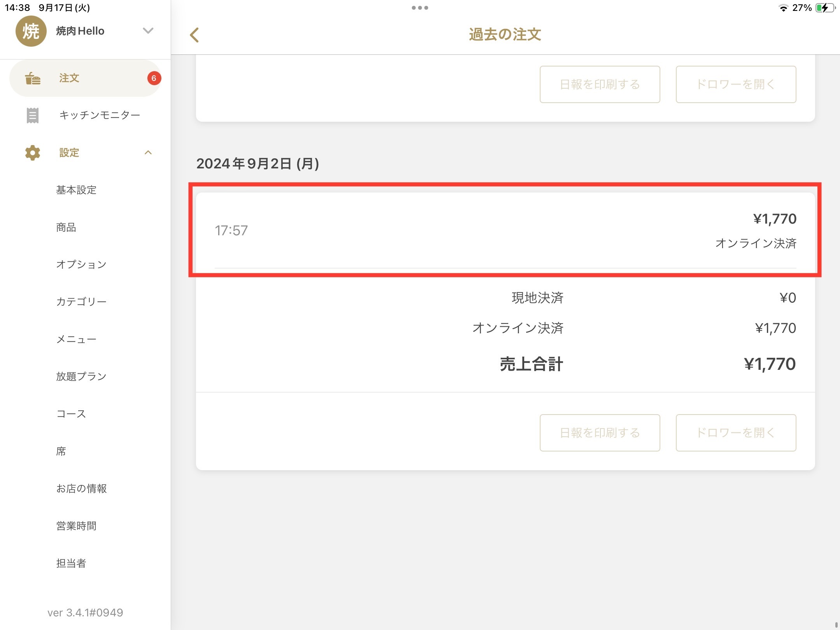Image resolution: width=840 pixels, height=630 pixels.
Task: Collapse the 設定 section chevron
Action: coord(148,153)
